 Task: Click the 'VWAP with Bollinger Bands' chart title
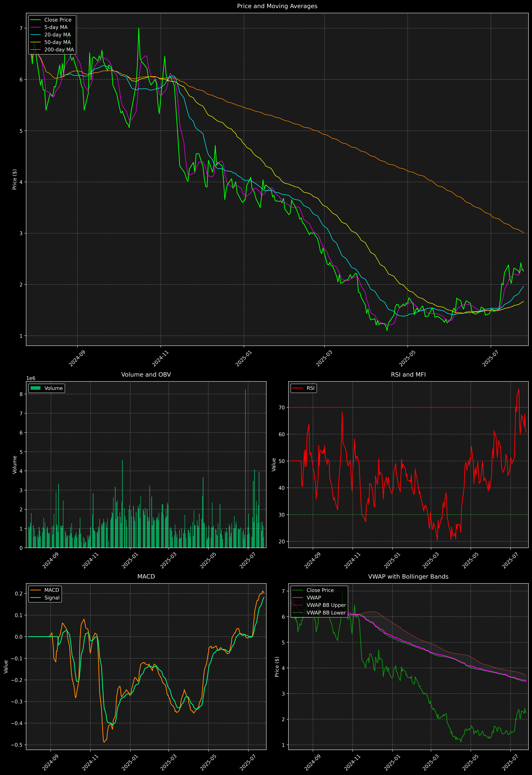coord(408,577)
